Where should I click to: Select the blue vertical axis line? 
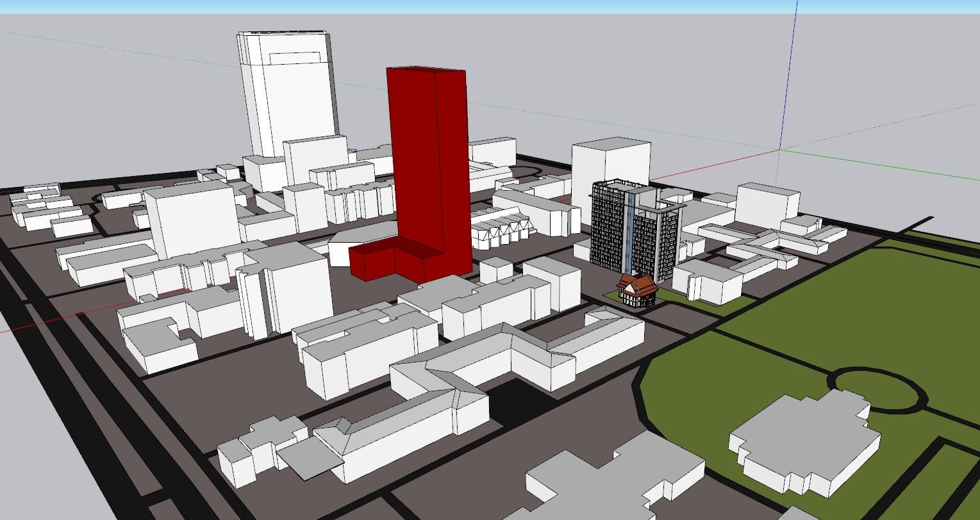coord(790,70)
